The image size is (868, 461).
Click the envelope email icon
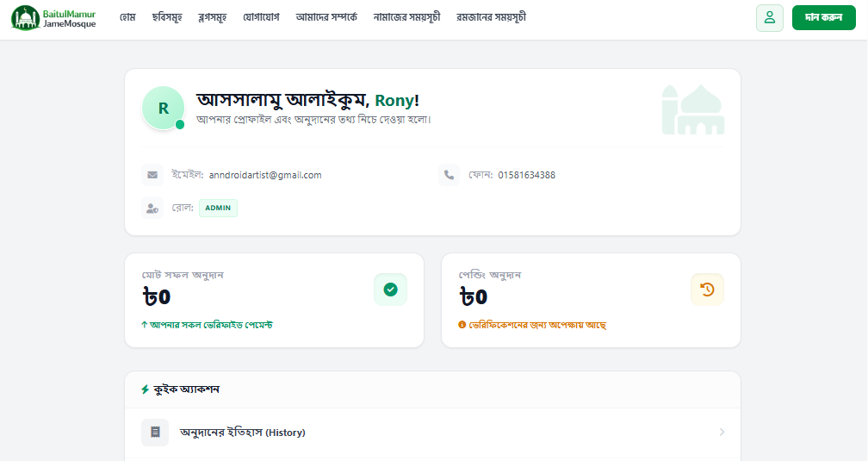click(152, 175)
